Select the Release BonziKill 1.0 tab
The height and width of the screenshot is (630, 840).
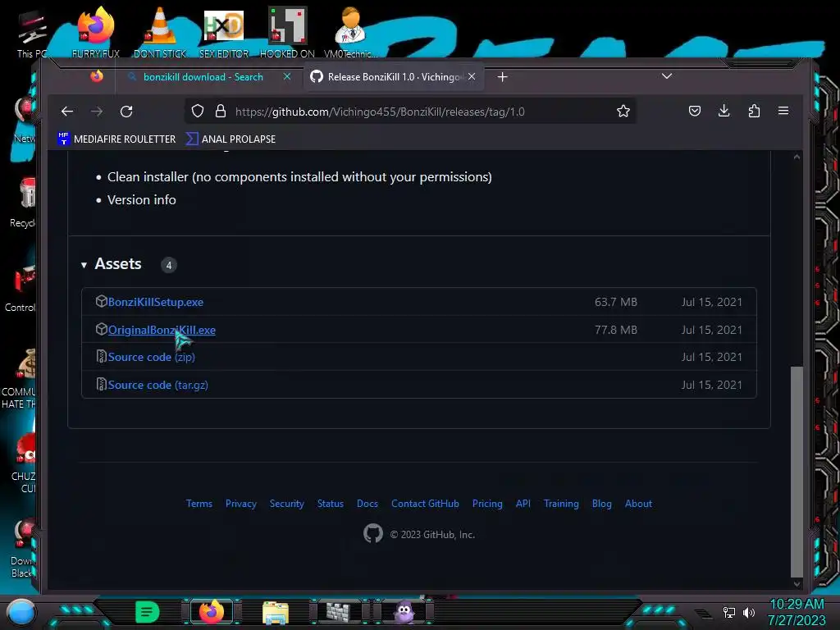point(393,77)
